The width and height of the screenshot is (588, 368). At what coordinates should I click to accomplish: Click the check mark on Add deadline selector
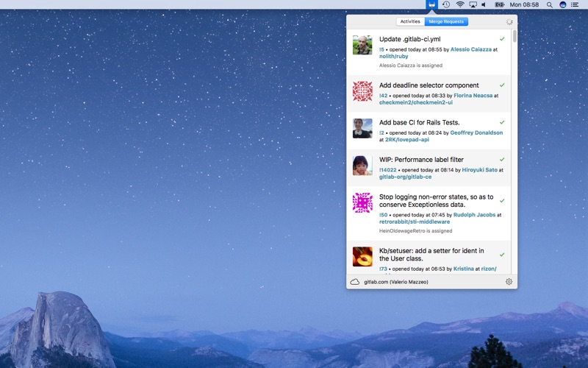click(502, 85)
